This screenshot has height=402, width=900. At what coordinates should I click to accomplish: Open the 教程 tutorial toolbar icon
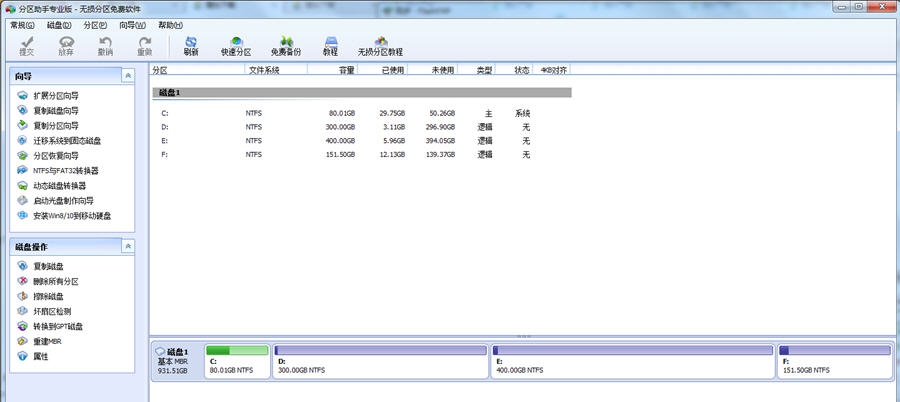click(x=330, y=45)
